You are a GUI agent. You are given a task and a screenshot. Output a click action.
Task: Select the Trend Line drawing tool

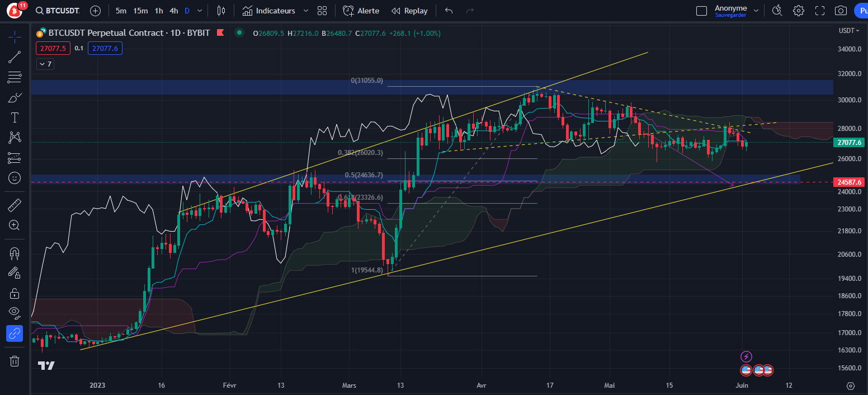point(15,57)
